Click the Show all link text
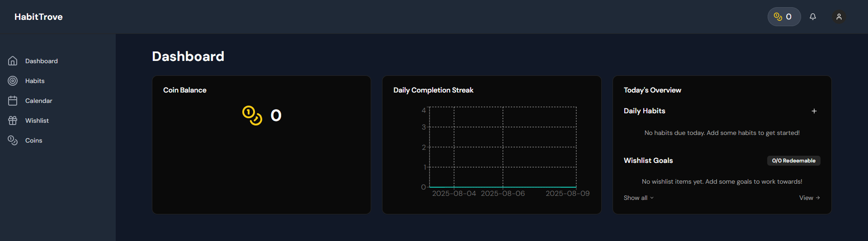The width and height of the screenshot is (868, 241). point(635,198)
